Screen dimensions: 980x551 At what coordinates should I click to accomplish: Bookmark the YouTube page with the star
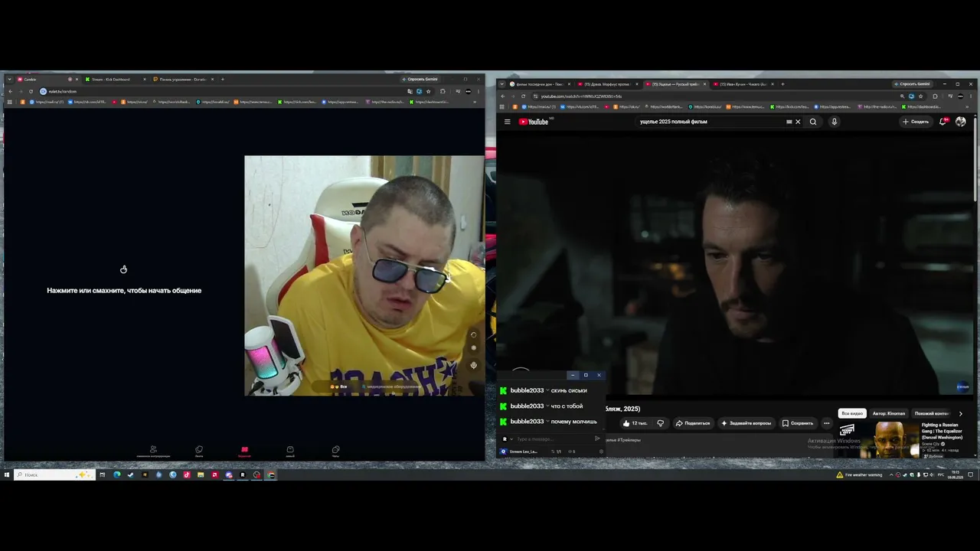[x=921, y=96]
